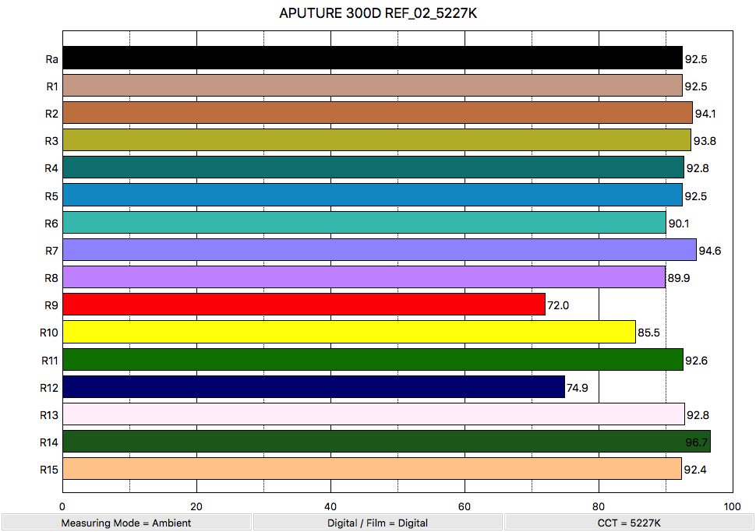This screenshot has height=532, width=756.
Task: Click the Measuring Mode = Ambient button
Action: (x=126, y=523)
